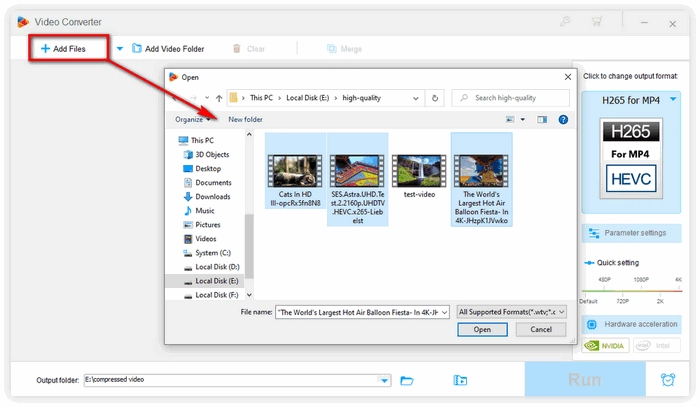The image size is (700, 407).
Task: Click the Video Converter app logo
Action: coord(23,21)
